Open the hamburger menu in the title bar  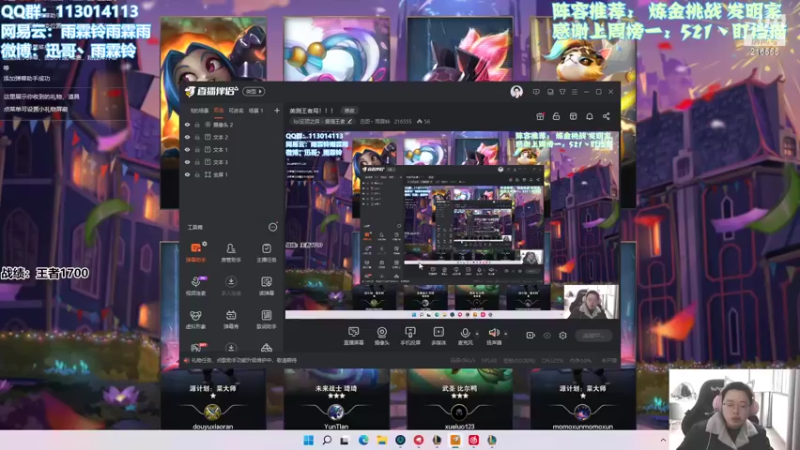(574, 92)
